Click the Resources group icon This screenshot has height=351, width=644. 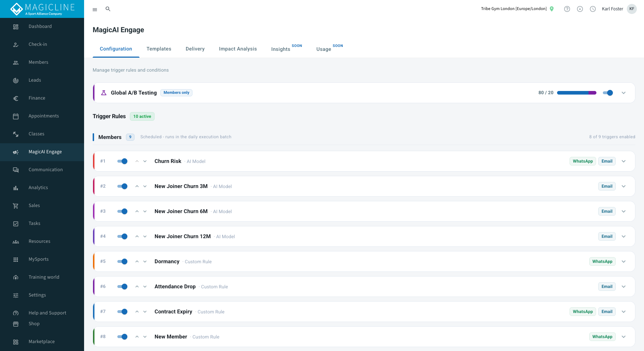[x=16, y=241]
